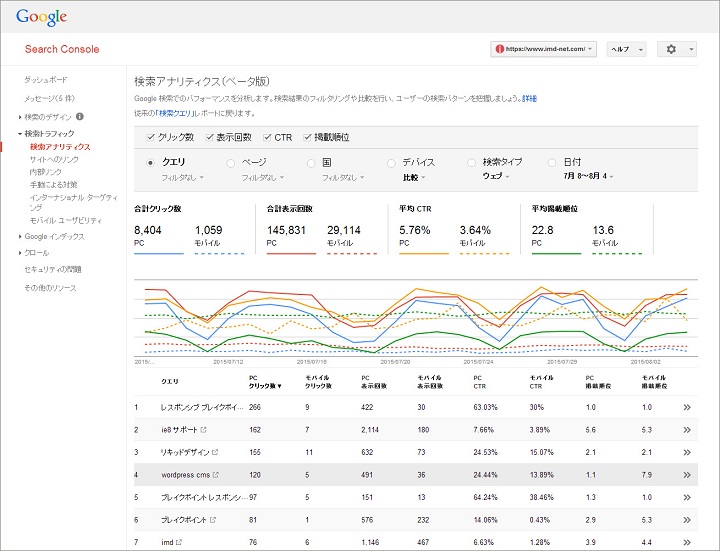Image resolution: width=720 pixels, height=551 pixels.
Task: Select 検索アナリティクス in the sidebar
Action: (60, 147)
